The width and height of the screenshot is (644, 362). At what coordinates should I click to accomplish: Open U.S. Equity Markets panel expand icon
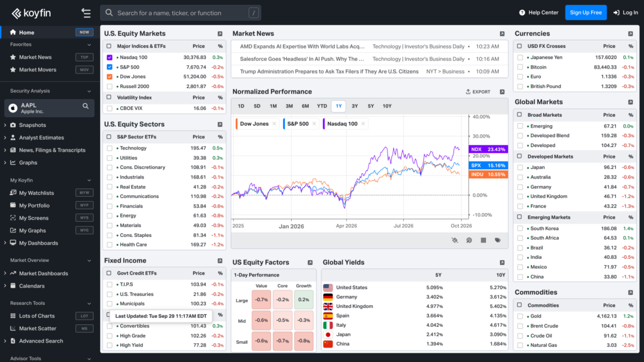pos(219,34)
